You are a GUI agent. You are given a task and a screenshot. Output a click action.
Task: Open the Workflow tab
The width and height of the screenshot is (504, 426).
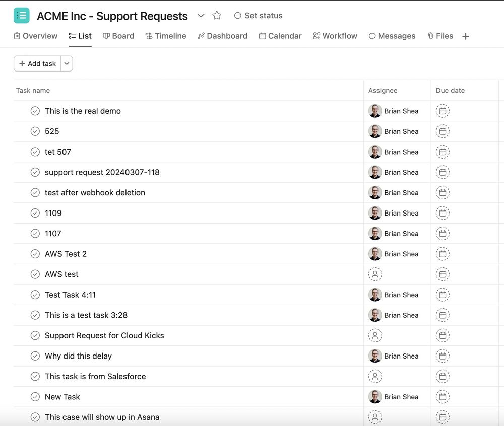pyautogui.click(x=335, y=36)
